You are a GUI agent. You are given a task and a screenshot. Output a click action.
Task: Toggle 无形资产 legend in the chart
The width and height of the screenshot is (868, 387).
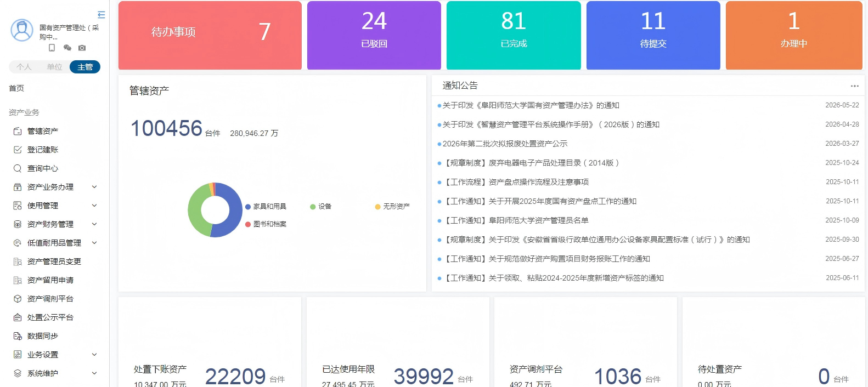coord(392,207)
